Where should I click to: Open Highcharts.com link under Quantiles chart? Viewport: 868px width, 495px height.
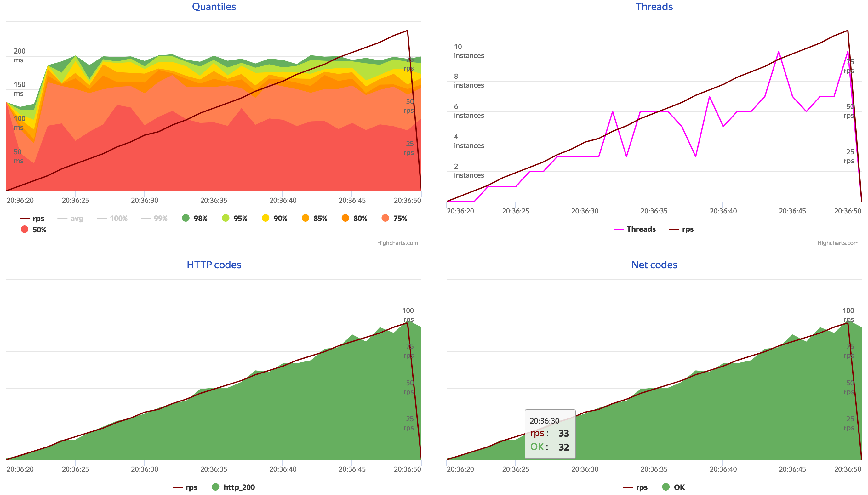[397, 243]
